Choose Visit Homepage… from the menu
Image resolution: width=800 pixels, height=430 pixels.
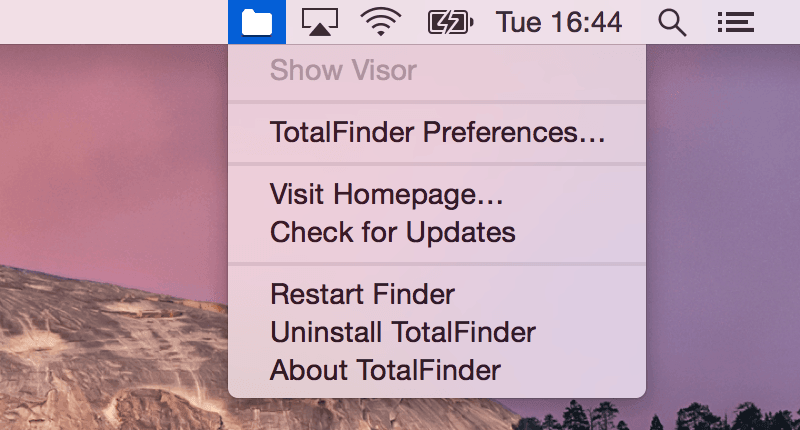pyautogui.click(x=386, y=194)
